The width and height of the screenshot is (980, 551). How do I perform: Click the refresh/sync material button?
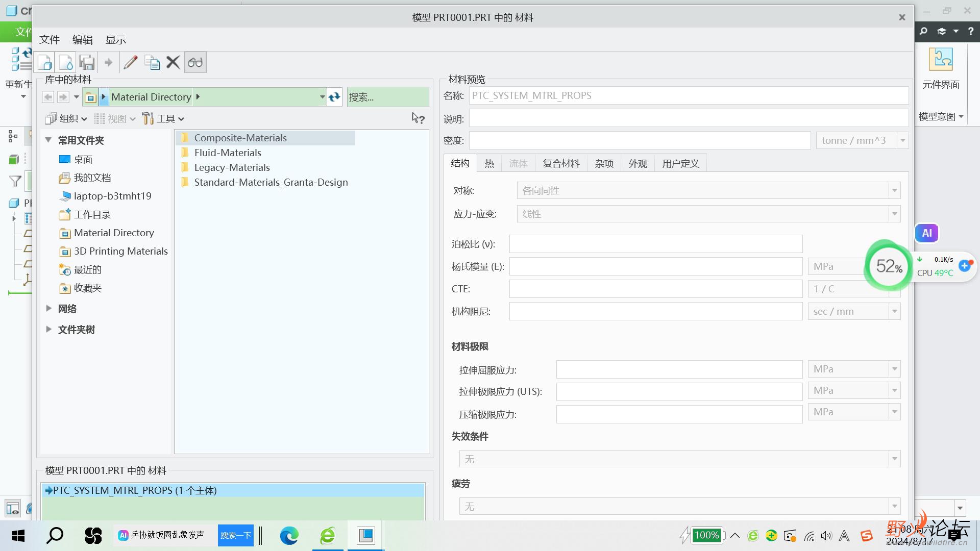(334, 97)
